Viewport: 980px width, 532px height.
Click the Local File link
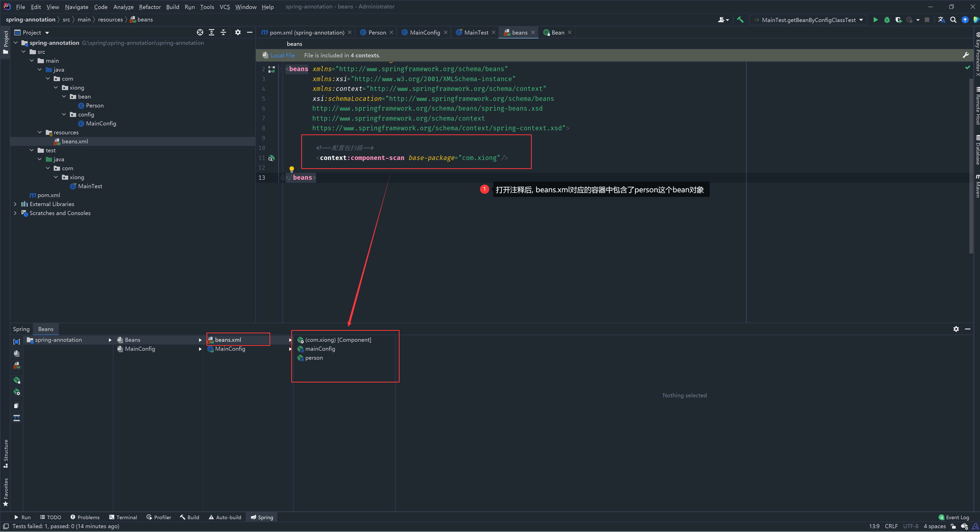(282, 56)
